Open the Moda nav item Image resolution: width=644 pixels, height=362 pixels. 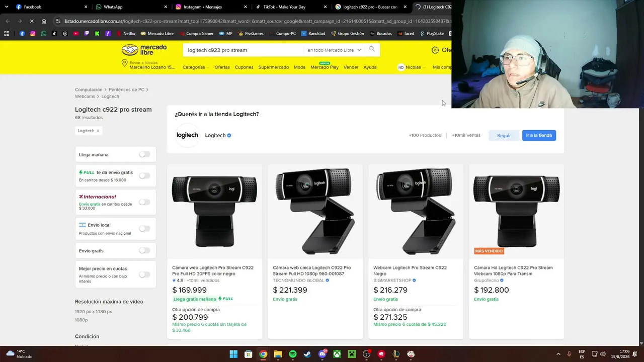(x=300, y=67)
